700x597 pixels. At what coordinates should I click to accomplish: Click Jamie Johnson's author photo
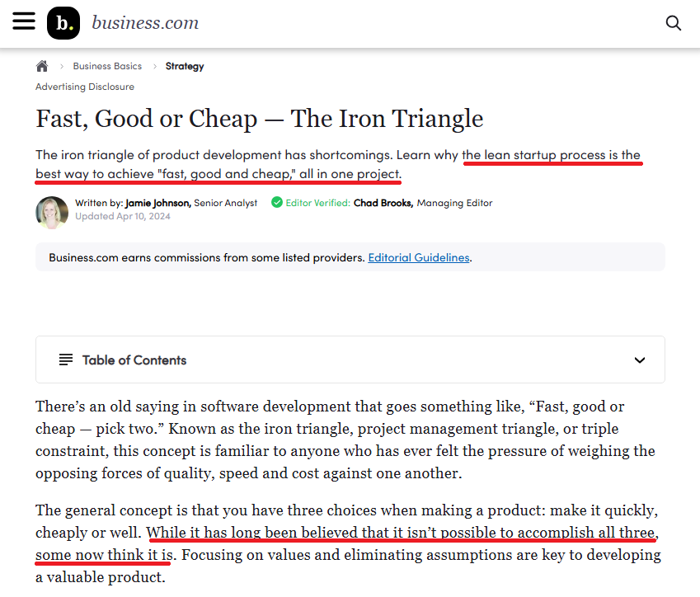[52, 212]
